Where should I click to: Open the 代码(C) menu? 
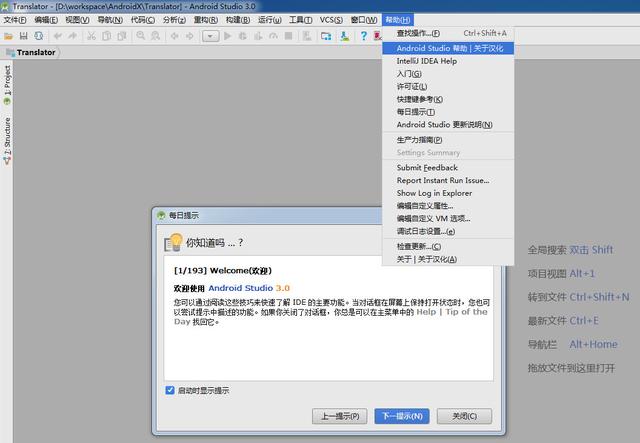[142, 20]
